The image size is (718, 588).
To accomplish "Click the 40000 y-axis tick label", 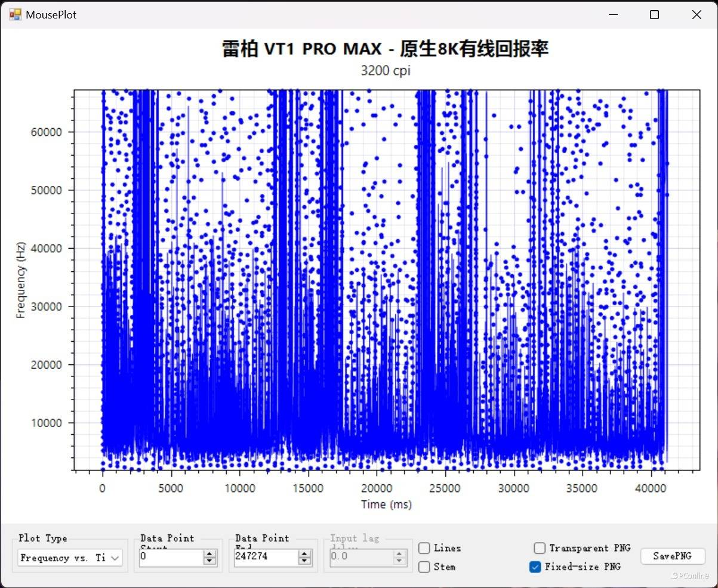I will click(46, 248).
